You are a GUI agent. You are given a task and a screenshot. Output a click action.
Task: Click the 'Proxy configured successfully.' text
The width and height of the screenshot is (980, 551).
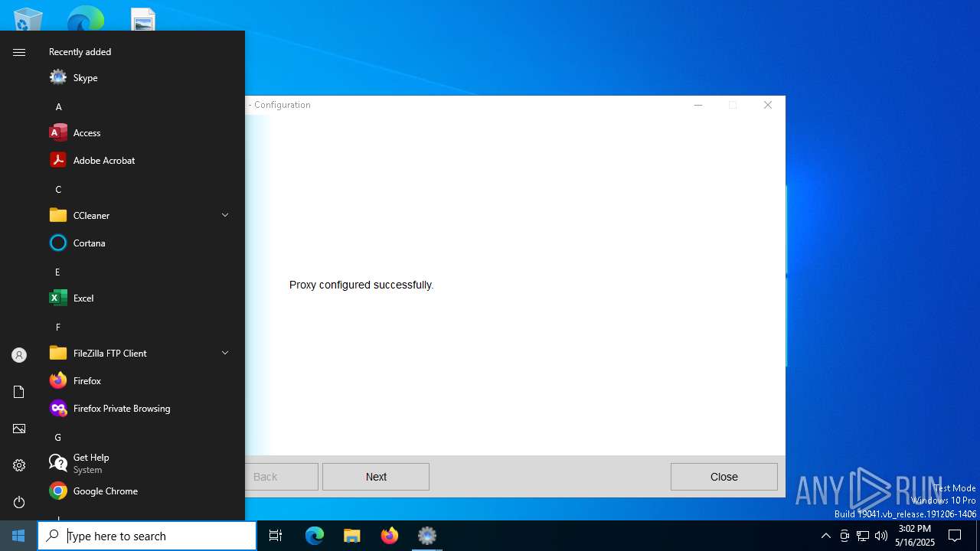pyautogui.click(x=361, y=285)
